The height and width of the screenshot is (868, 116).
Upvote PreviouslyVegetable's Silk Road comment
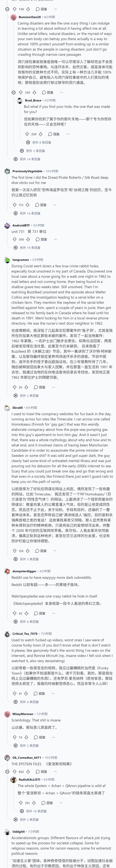[x=14, y=205]
